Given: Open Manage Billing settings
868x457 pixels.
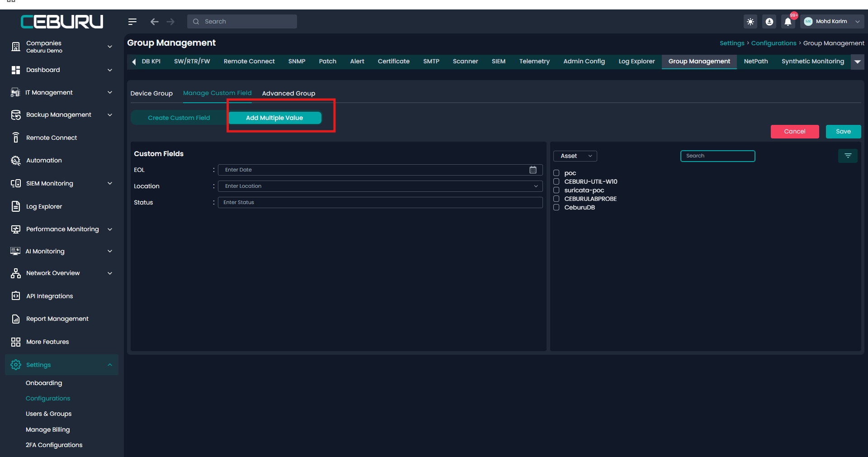Looking at the screenshot, I should pyautogui.click(x=48, y=430).
